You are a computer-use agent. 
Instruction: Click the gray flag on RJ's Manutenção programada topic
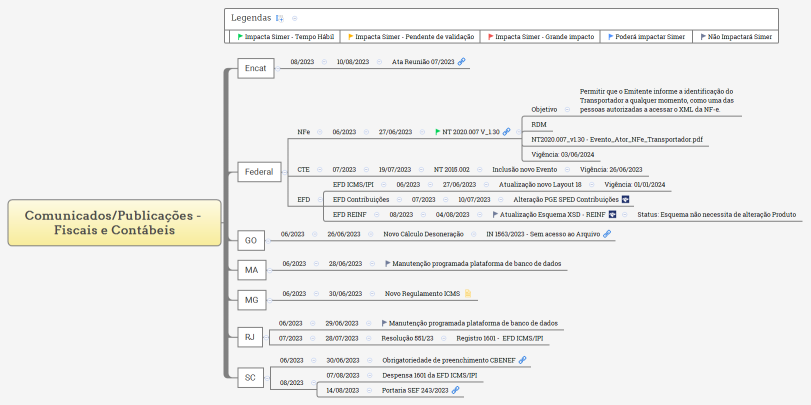pyautogui.click(x=384, y=323)
